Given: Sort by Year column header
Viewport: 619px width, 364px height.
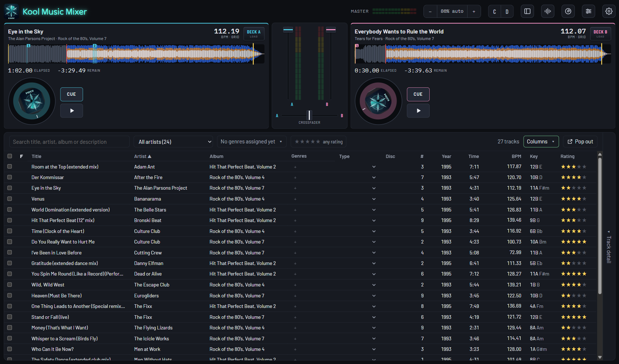Looking at the screenshot, I should pyautogui.click(x=446, y=156).
